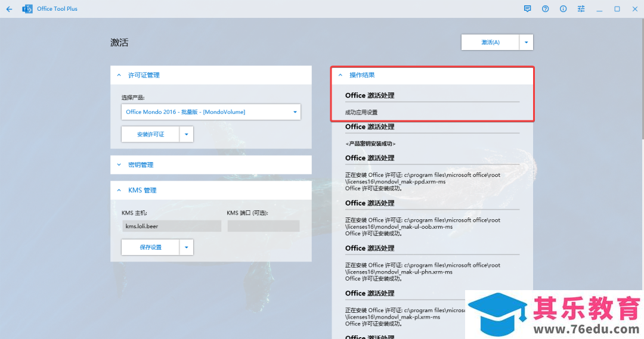The image size is (644, 339).
Task: Click the KMS 主机 input field
Action: tap(172, 226)
